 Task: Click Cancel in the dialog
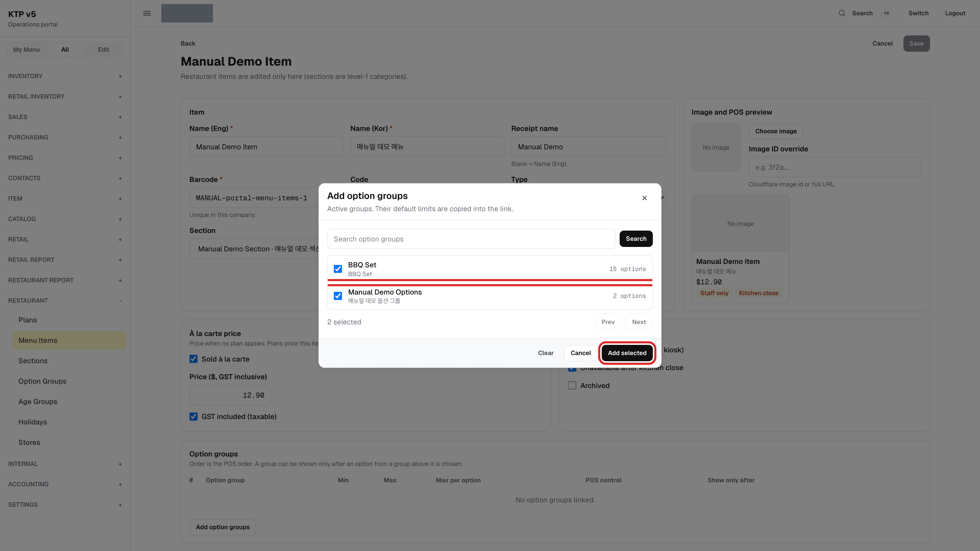click(581, 353)
